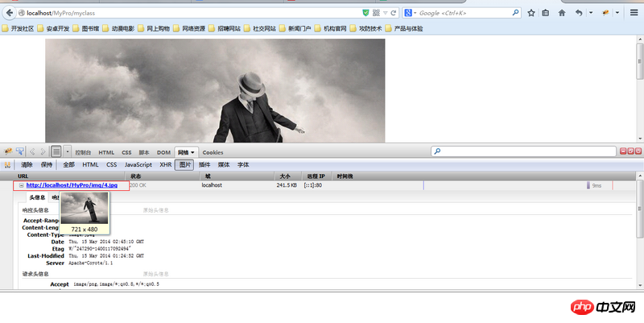The height and width of the screenshot is (323, 644).
Task: Switch to the 脚本 script tab
Action: click(x=144, y=152)
